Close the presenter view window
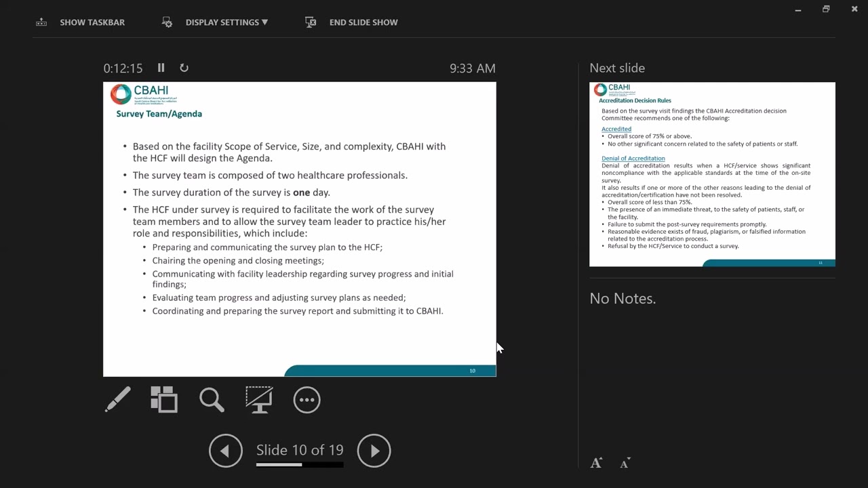The image size is (868, 488). pos(854,9)
